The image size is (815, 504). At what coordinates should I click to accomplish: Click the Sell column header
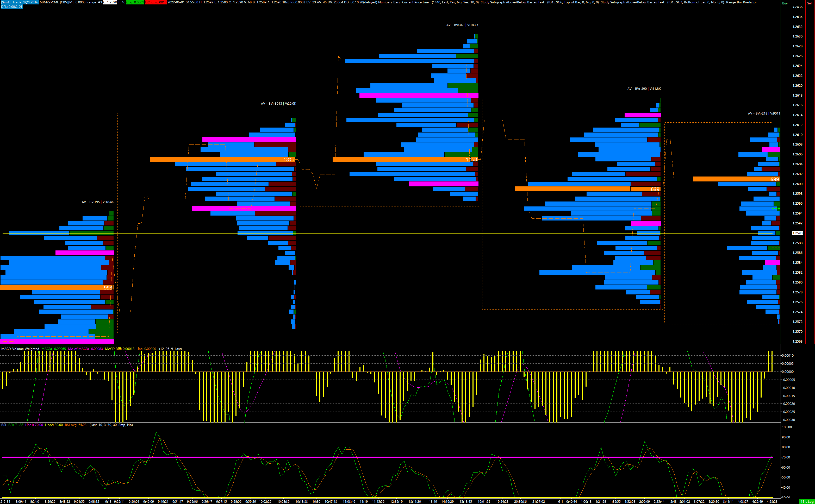809,3
